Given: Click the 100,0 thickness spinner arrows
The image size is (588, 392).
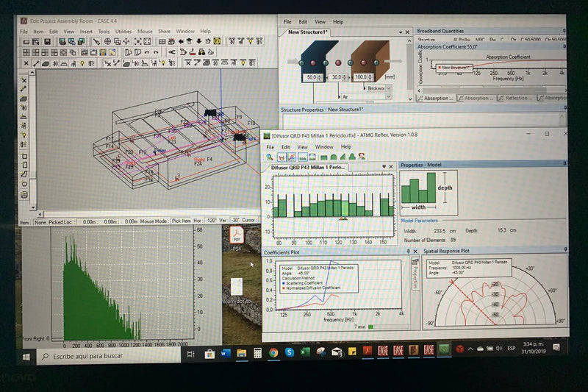Looking at the screenshot, I should [370, 77].
